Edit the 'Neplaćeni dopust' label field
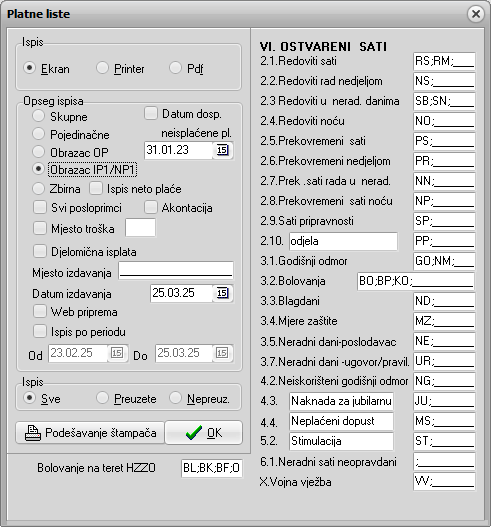 (x=341, y=421)
